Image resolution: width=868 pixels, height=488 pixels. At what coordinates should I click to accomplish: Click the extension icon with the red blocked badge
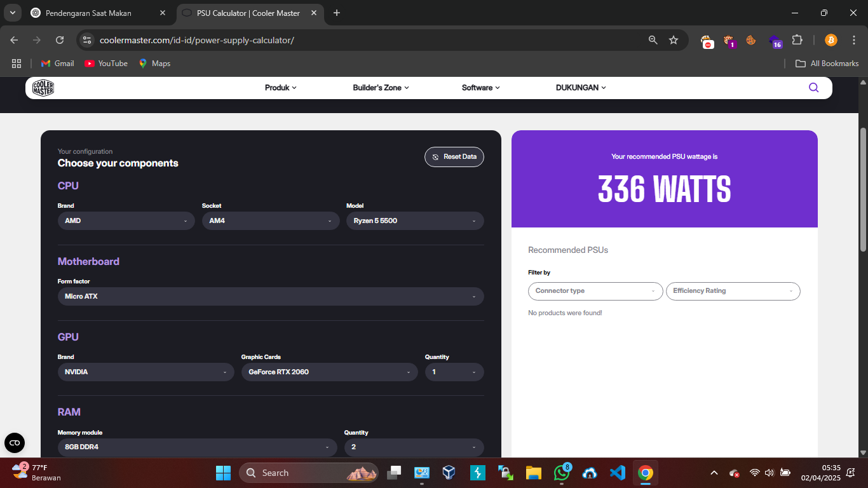(x=707, y=41)
